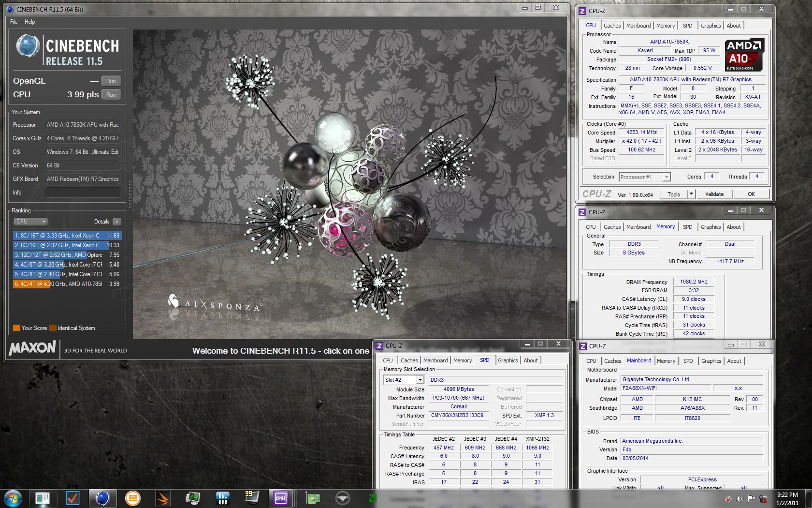Viewport: 812px width, 508px height.
Task: Click the orange checkmark taskbar icon
Action: (72, 498)
